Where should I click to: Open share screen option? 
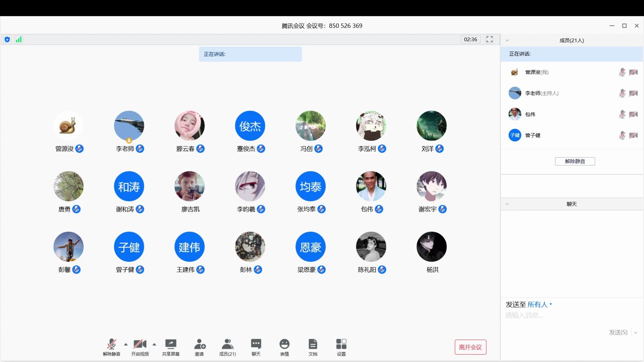point(171,347)
